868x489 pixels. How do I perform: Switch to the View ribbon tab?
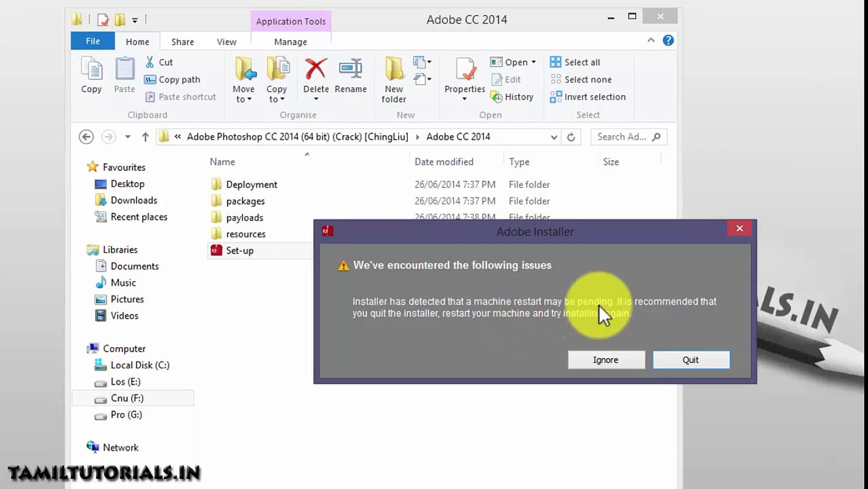(x=226, y=42)
